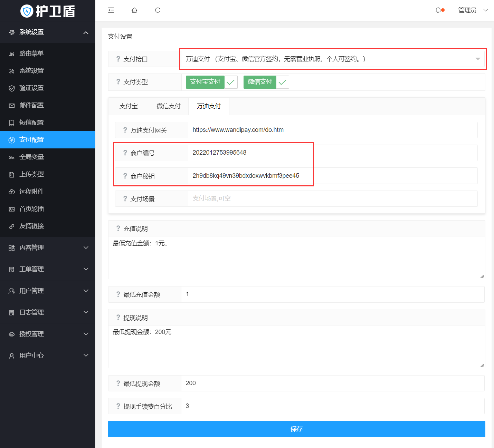
Task: Click the 提现说明 textarea resize handle
Action: [x=482, y=365]
